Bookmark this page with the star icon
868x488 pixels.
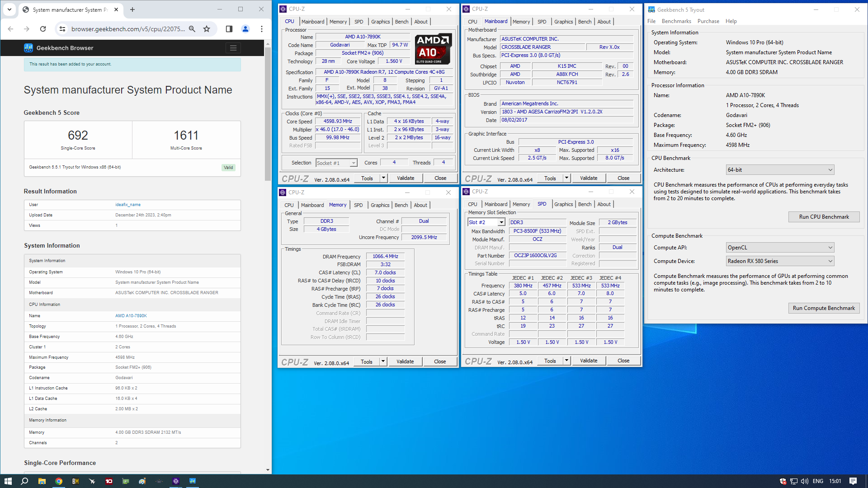207,29
